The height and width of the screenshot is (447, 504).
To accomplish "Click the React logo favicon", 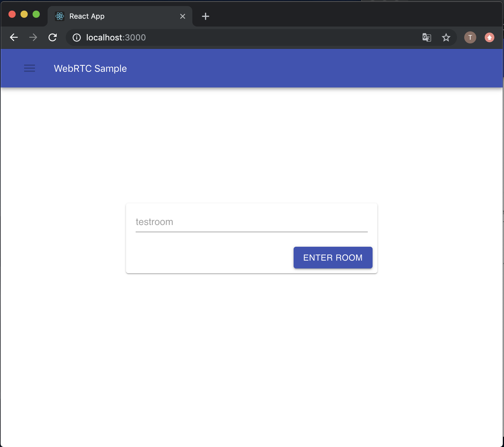I will [x=60, y=16].
